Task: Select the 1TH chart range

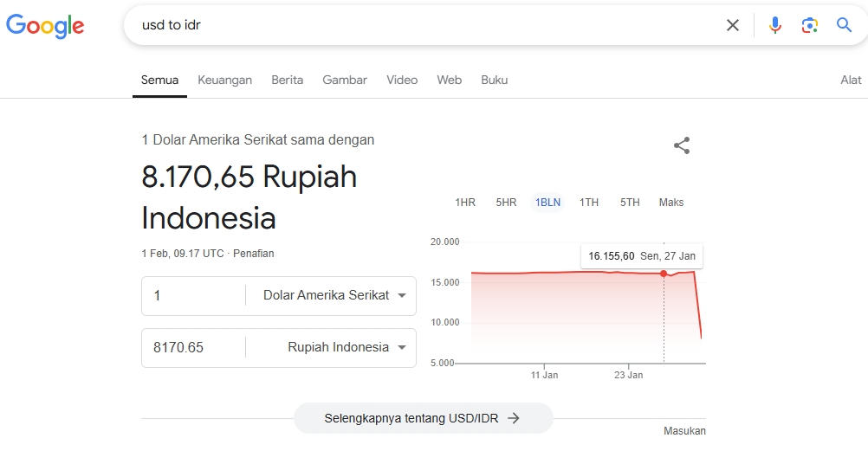Action: [589, 203]
